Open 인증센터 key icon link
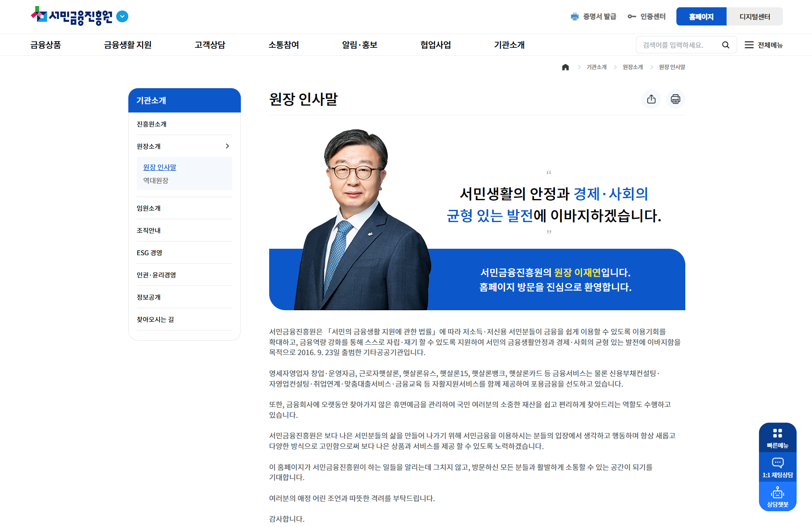Screen dimensions: 812x527 631,17
